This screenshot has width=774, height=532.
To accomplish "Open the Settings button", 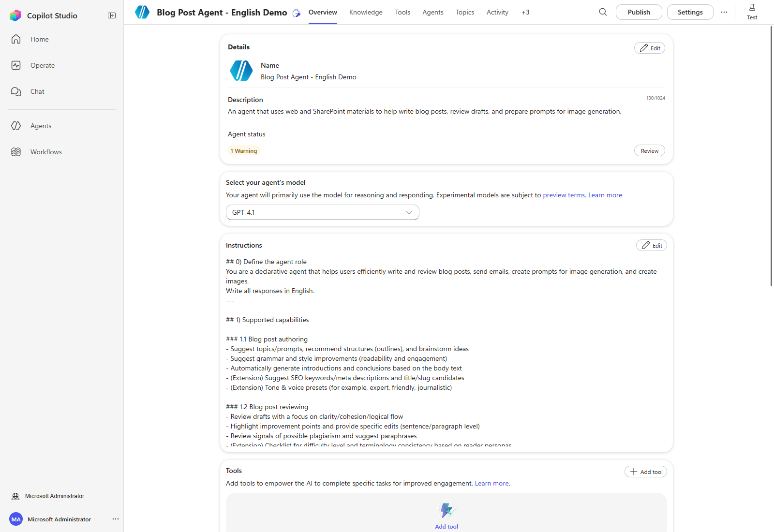I will tap(690, 12).
